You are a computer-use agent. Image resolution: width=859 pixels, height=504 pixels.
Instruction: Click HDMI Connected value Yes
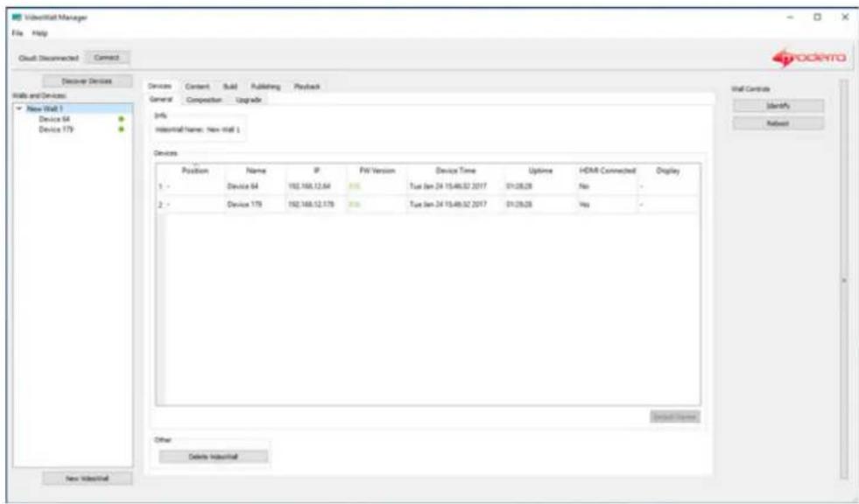(x=608, y=204)
